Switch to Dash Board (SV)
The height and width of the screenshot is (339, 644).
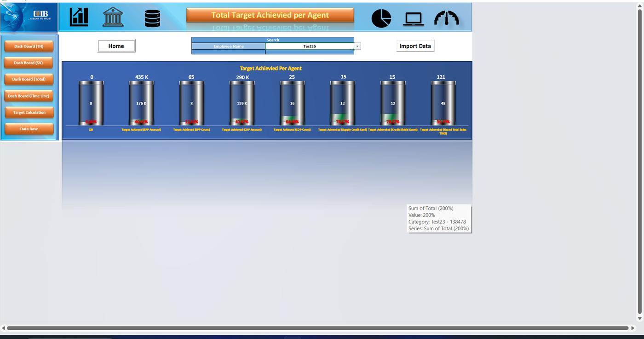29,63
